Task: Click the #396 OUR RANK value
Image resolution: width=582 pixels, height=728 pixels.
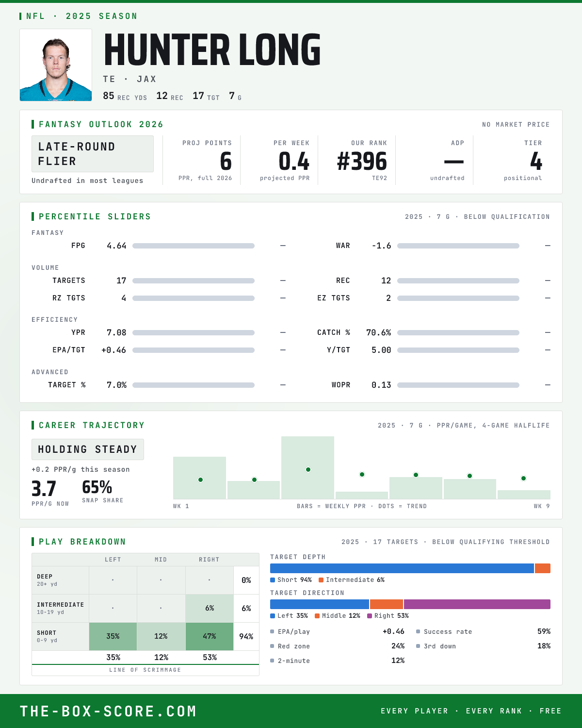Action: tap(362, 162)
